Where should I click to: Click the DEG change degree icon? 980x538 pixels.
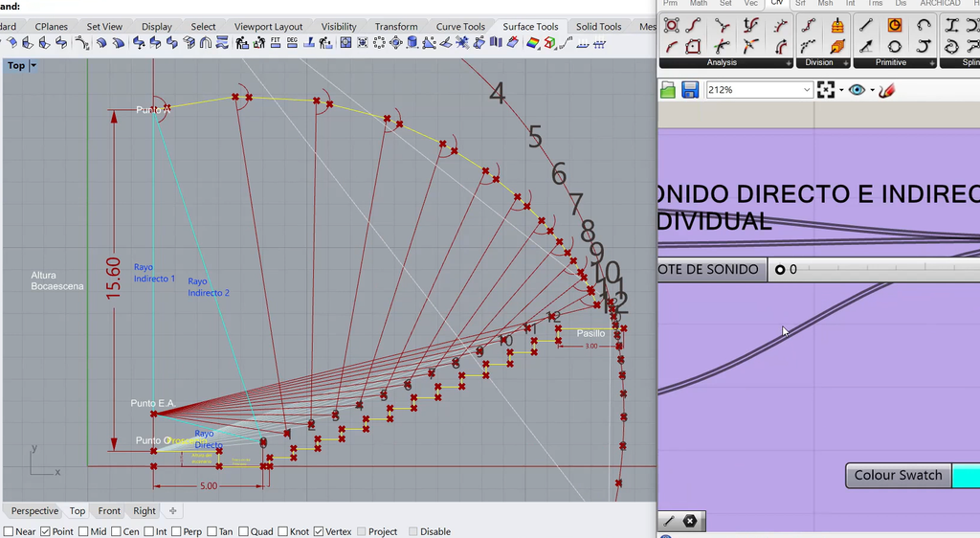(292, 43)
